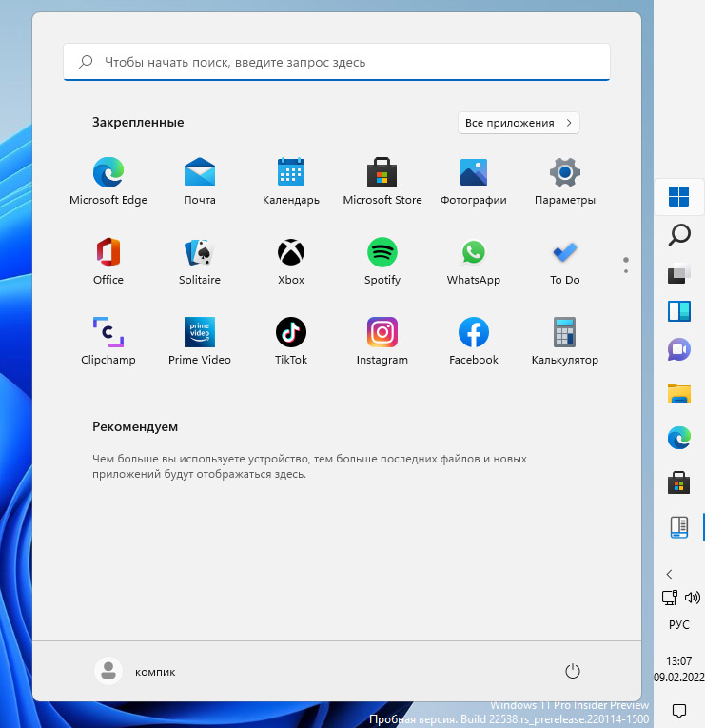Launch WhatsApp
The width and height of the screenshot is (705, 728).
(x=474, y=262)
